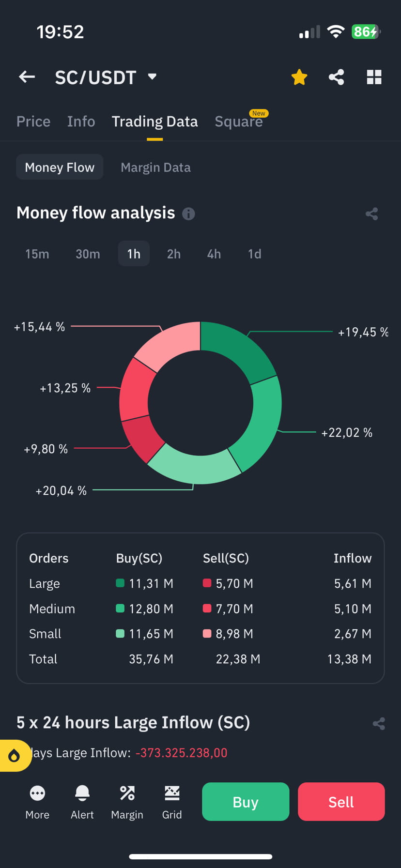Viewport: 401px width, 868px height.
Task: Toggle the favorite star for SC/USDT
Action: [299, 77]
